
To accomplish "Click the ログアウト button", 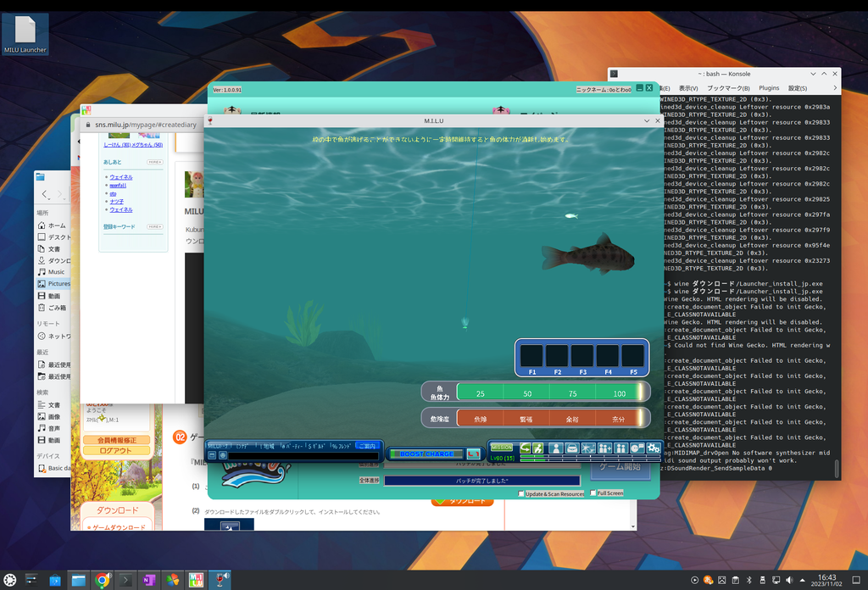I will [115, 450].
